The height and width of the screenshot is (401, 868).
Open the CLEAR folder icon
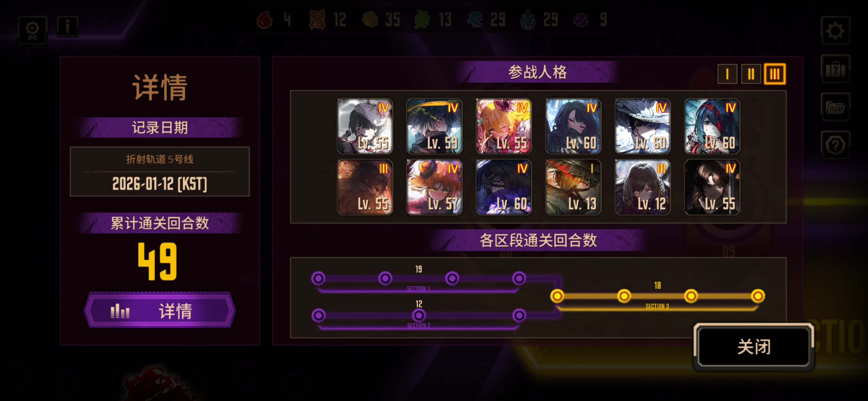(x=835, y=107)
